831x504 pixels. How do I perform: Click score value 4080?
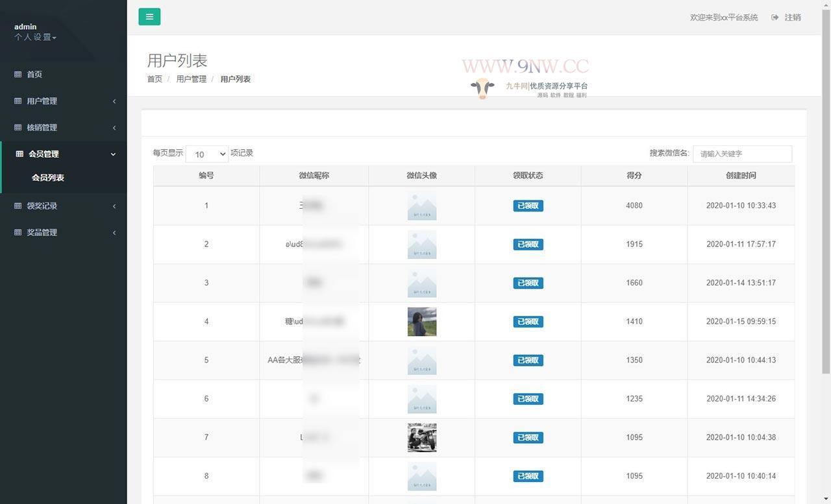point(634,206)
